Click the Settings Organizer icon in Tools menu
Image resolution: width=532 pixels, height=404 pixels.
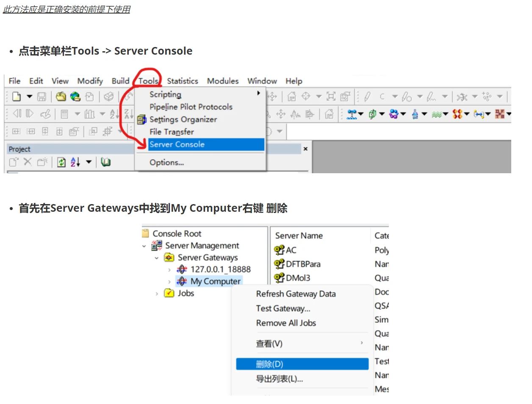click(x=141, y=120)
